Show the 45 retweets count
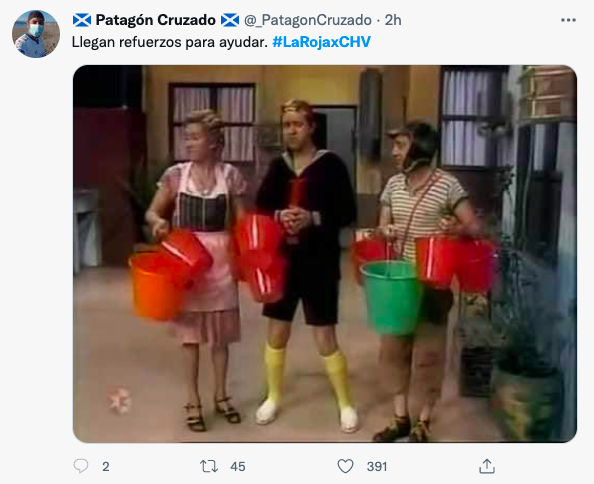 tap(238, 467)
